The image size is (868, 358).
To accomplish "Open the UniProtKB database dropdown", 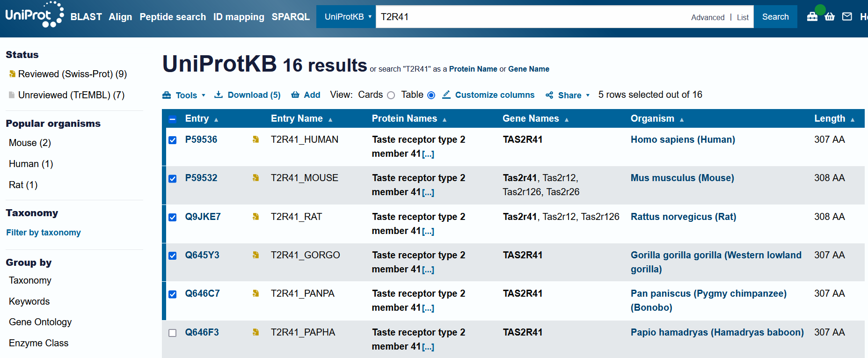I will click(346, 17).
